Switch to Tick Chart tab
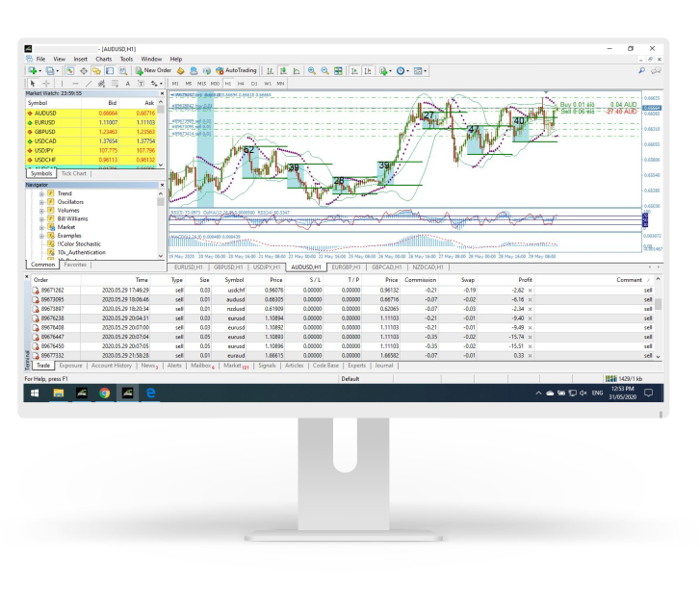700x610 pixels. click(x=74, y=173)
